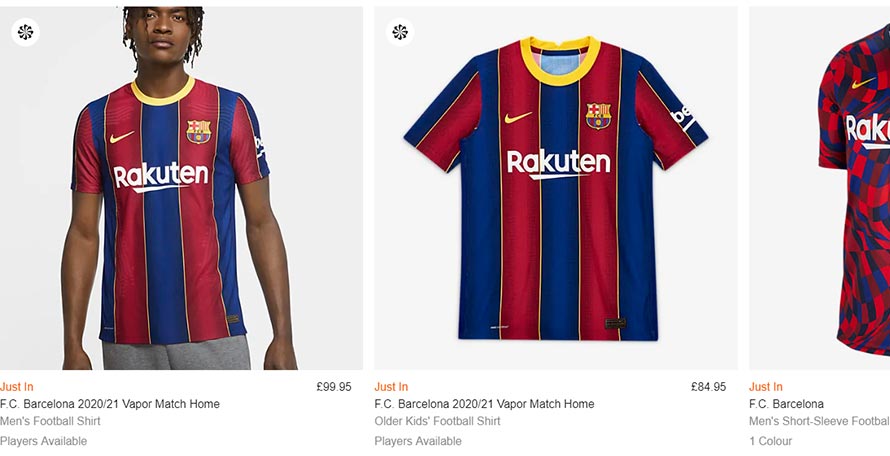Click the customise icon on the older kids' shirt card
This screenshot has height=456, width=890.
click(400, 32)
